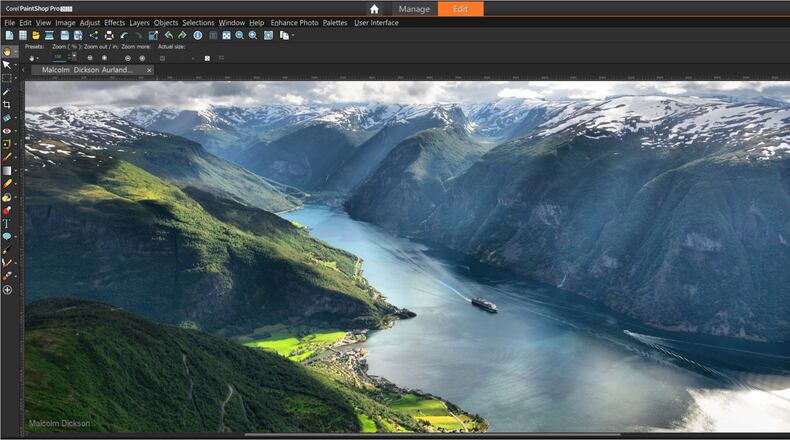Viewport: 790px width, 440px height.
Task: Select the red Color Changer tool
Action: pyautogui.click(x=7, y=211)
